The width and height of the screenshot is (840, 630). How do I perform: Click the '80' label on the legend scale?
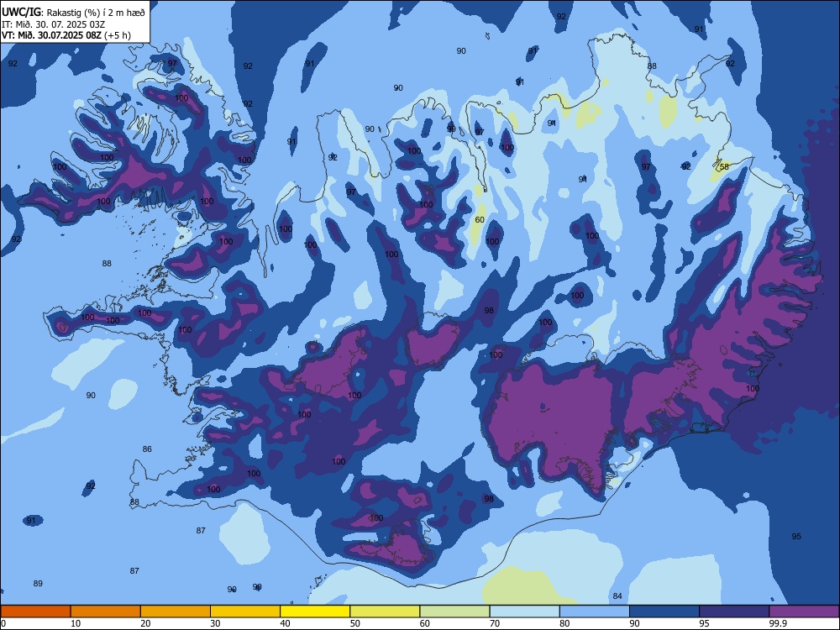click(564, 623)
